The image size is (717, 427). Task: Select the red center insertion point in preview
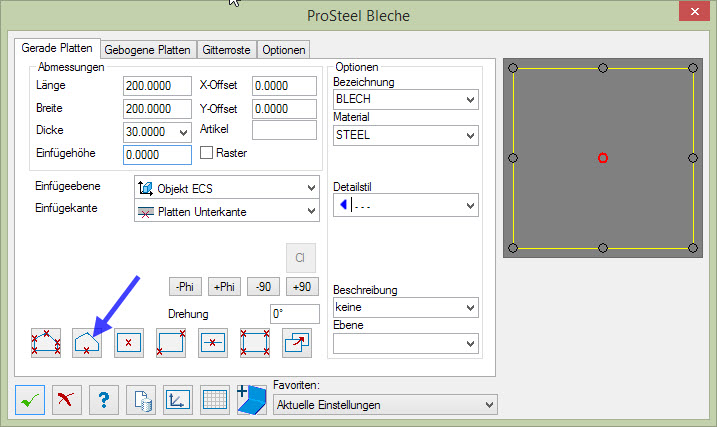pos(603,158)
